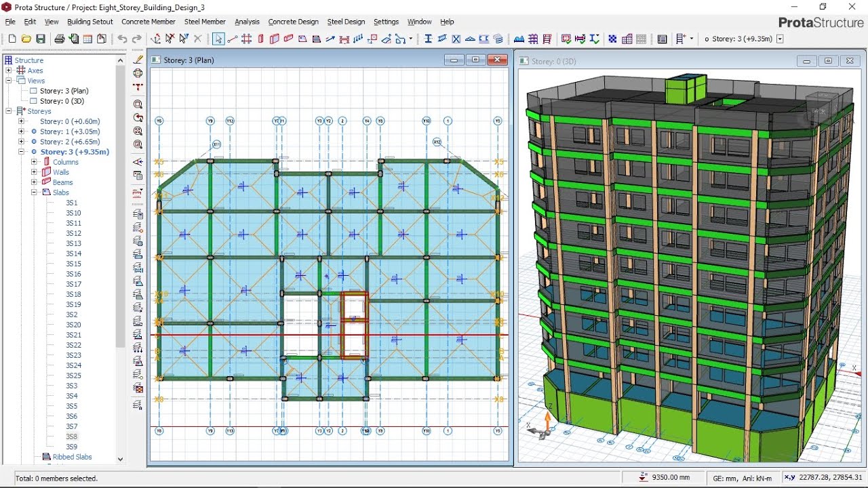Open the Settings menu
Screen dimensions: 868x488
click(387, 22)
